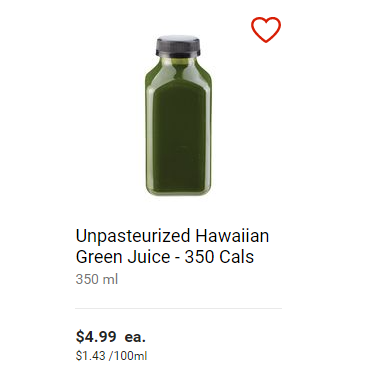Click the horizontal divider line above the price
The width and height of the screenshot is (369, 378).
[x=178, y=309]
